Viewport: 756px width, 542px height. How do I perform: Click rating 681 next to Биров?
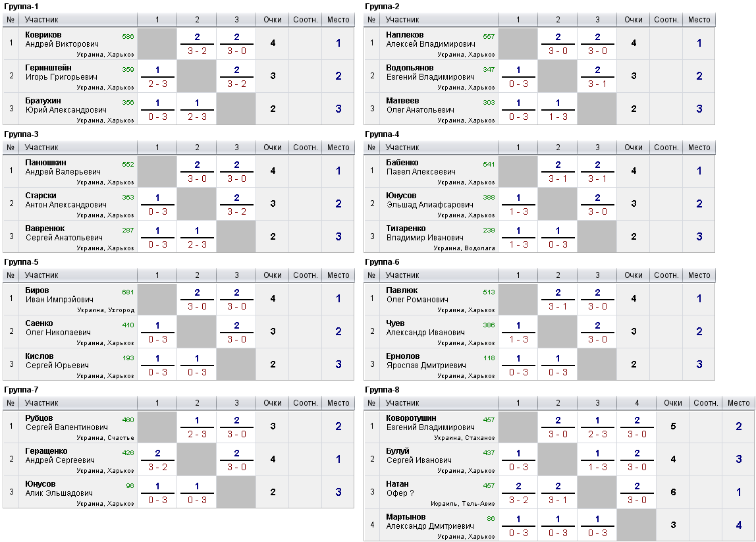(128, 292)
